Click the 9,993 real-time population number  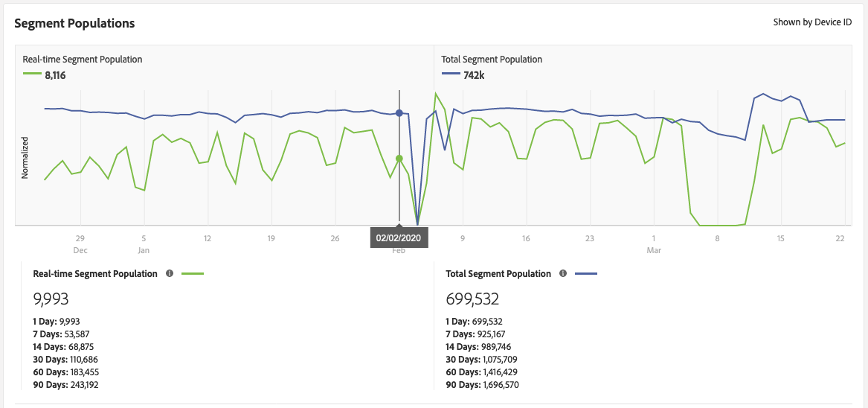click(51, 299)
